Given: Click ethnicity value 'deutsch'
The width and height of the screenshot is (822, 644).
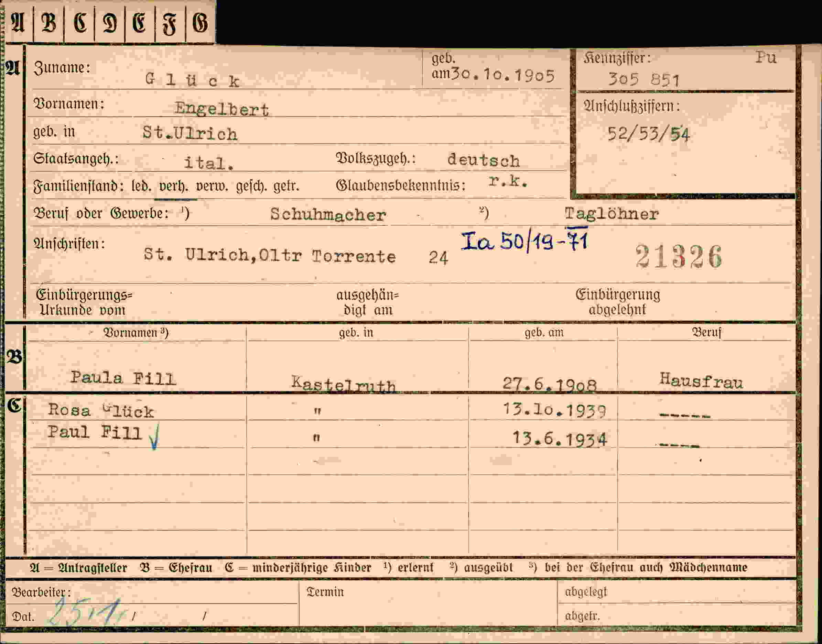Looking at the screenshot, I should click(484, 161).
